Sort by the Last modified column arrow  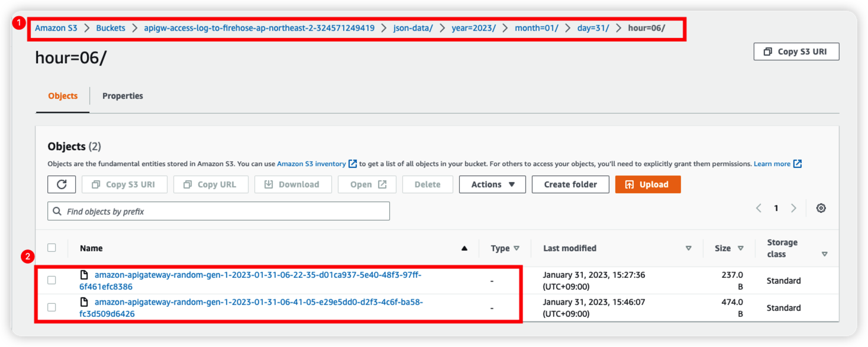(x=688, y=248)
